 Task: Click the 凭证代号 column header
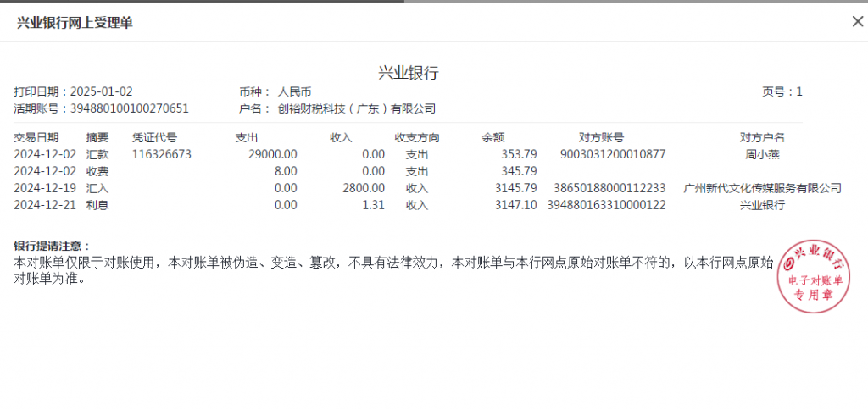[154, 138]
